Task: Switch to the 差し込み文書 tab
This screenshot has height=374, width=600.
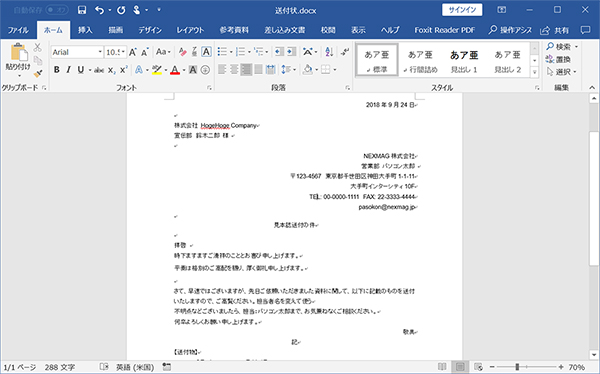Action: pos(284,30)
